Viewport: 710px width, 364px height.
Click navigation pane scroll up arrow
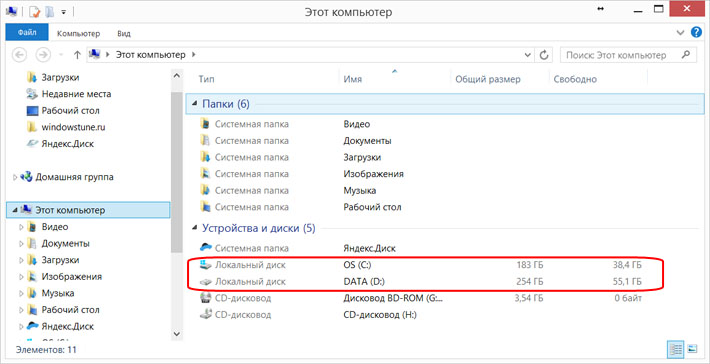click(x=177, y=76)
